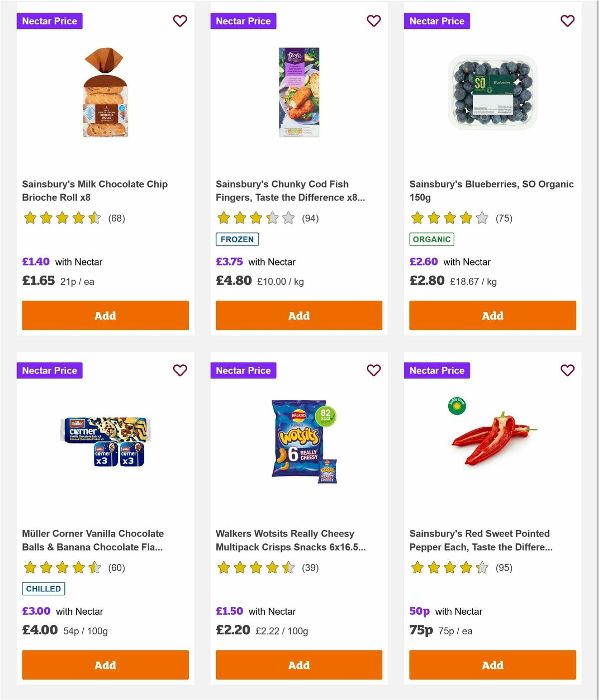Favorite the SO Organic Blueberries
This screenshot has width=599, height=700.
pos(567,21)
